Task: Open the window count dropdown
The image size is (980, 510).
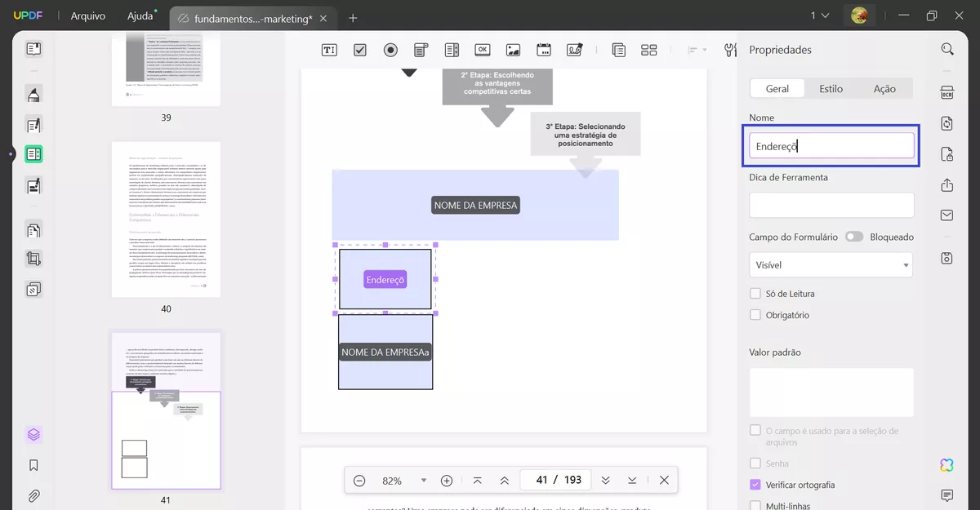Action: click(x=819, y=16)
